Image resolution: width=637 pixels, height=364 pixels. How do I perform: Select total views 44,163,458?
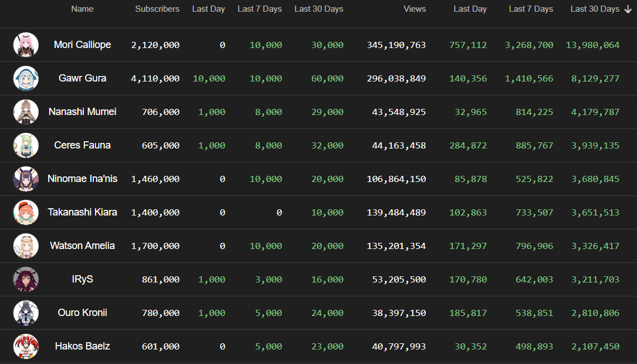(399, 146)
